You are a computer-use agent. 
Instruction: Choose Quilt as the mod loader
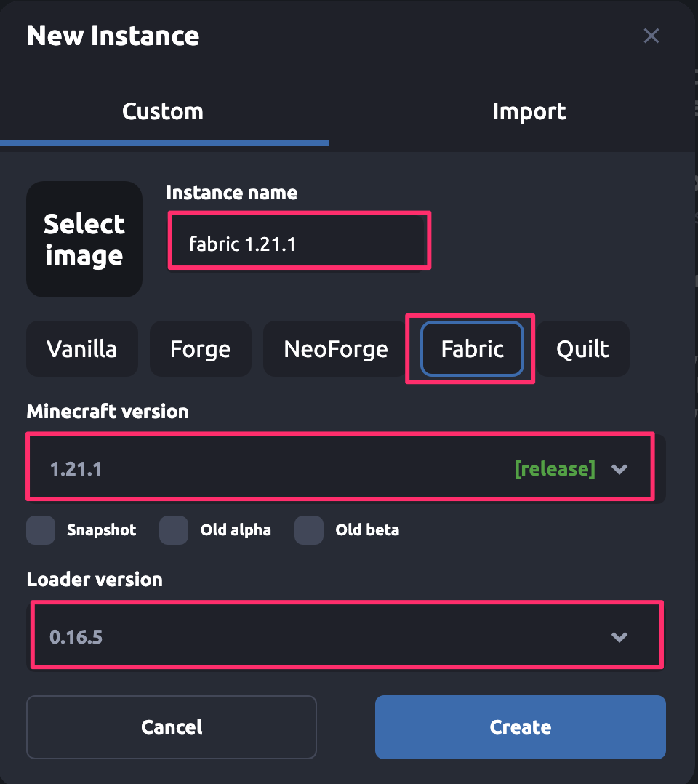tap(582, 349)
